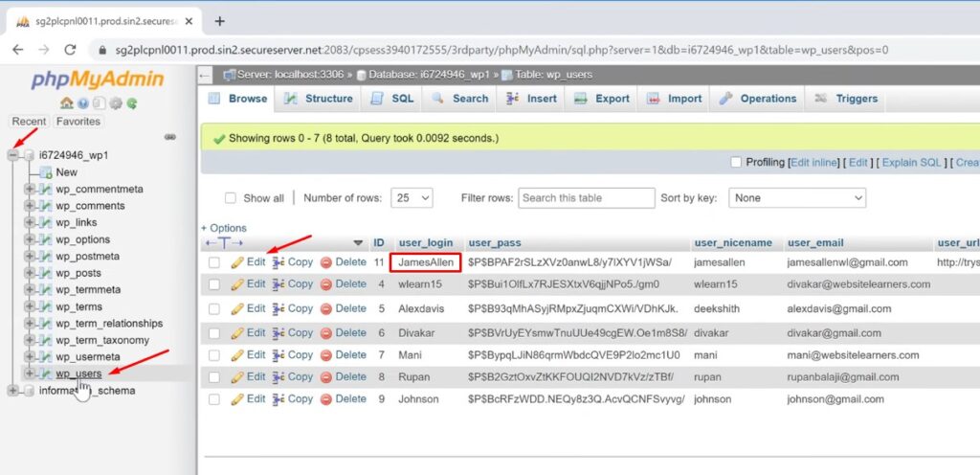The width and height of the screenshot is (980, 475).
Task: Click the Database i6724946_wp1 breadcrumb
Action: [429, 75]
